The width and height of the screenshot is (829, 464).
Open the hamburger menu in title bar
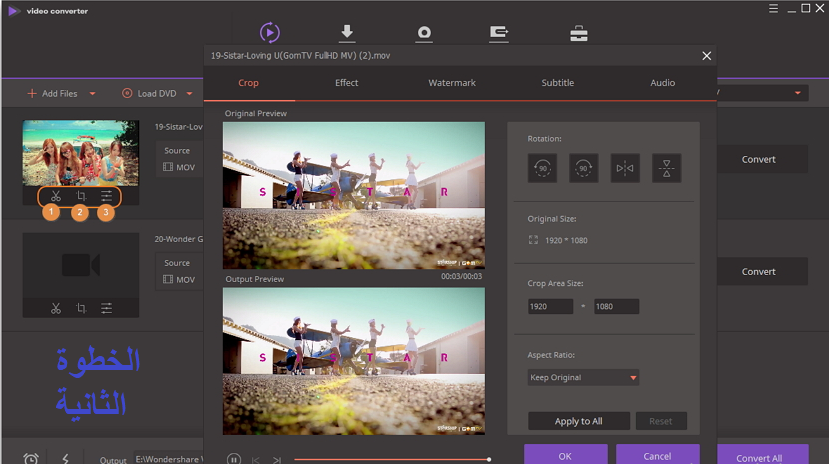click(773, 8)
